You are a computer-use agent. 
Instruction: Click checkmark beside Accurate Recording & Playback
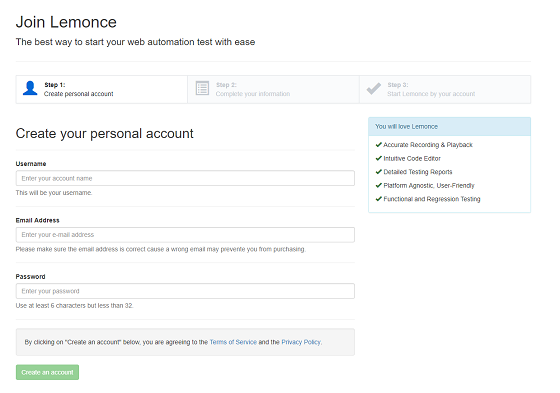(379, 145)
